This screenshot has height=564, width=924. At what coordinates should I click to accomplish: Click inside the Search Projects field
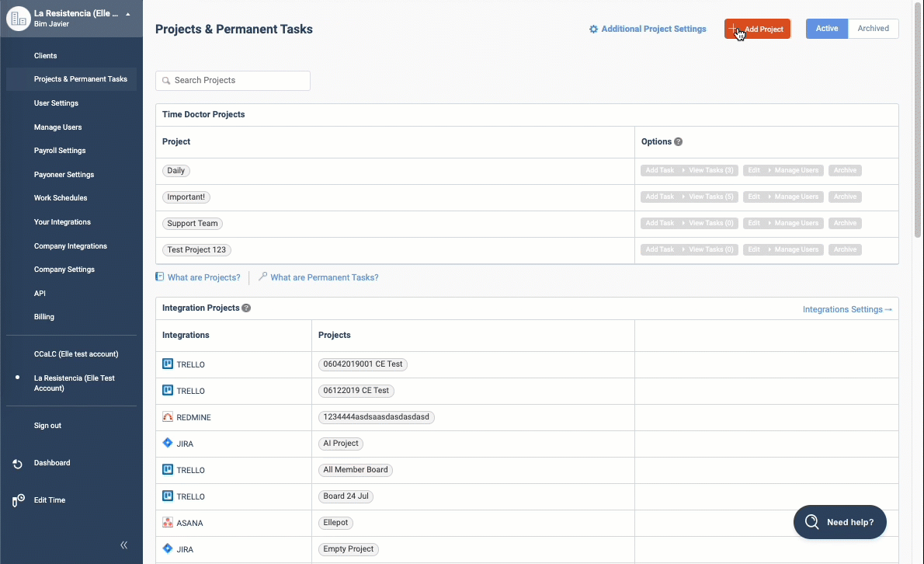[232, 80]
